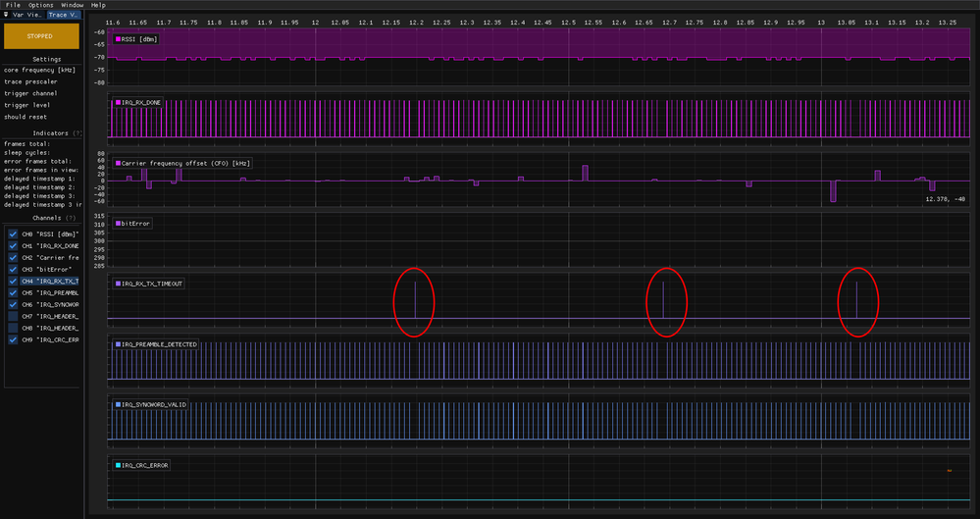980x519 pixels.
Task: Click the "sleep cycles:" indicator
Action: (26, 153)
